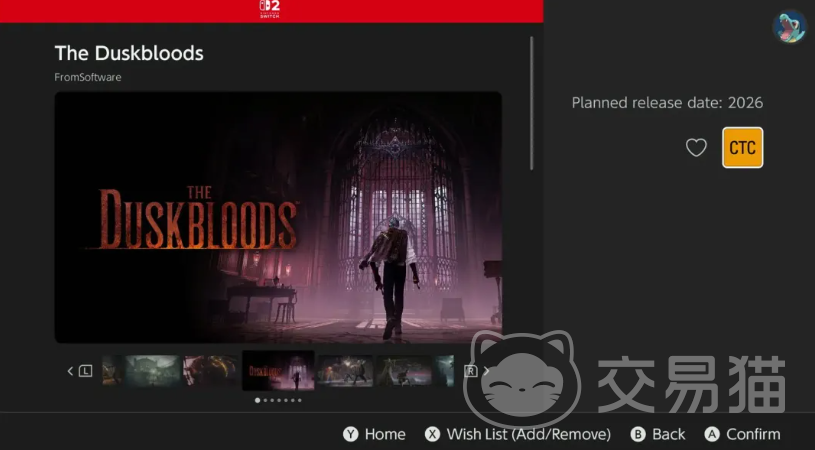Go Back using the Back label
Image resolution: width=815 pixels, height=450 pixels.
click(668, 434)
